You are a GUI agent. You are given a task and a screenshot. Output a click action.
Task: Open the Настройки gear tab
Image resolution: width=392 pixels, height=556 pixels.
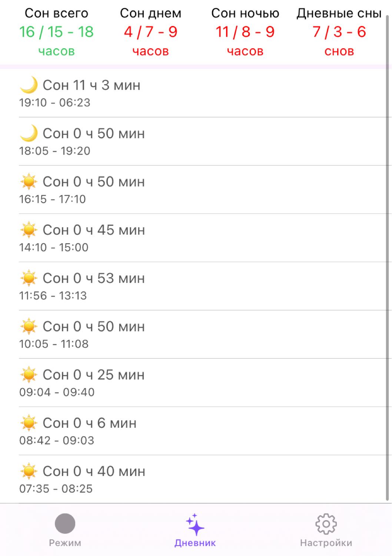coord(326,529)
